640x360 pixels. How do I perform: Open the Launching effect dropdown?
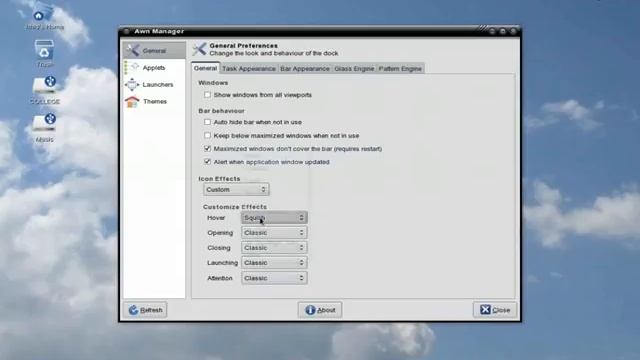274,263
